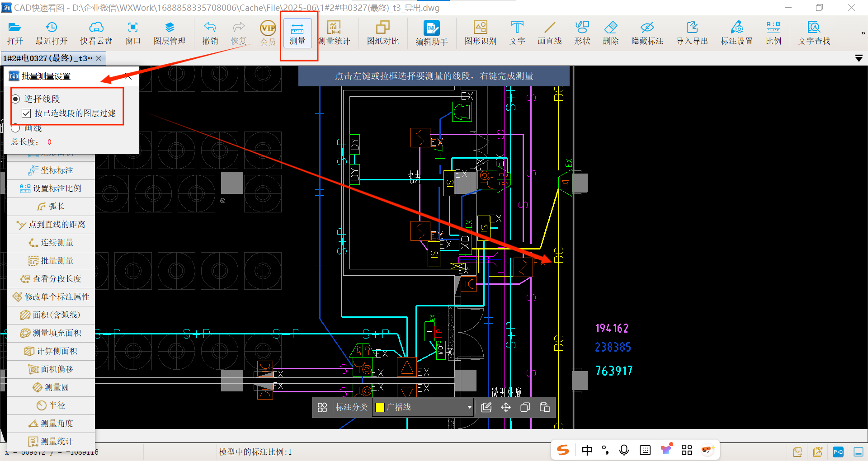Open the 窗口 window tool
The width and height of the screenshot is (868, 461).
pos(132,33)
